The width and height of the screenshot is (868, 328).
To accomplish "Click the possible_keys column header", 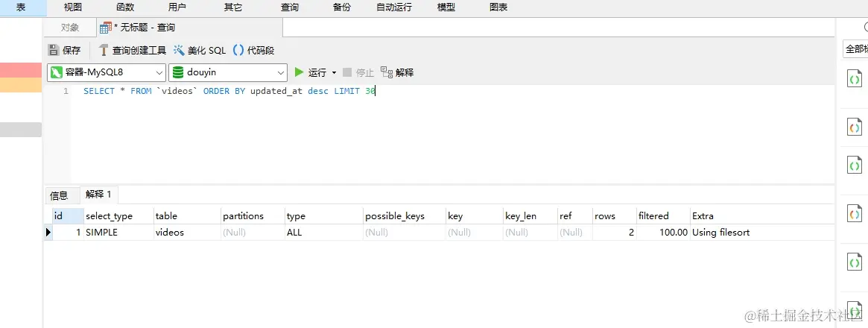I will pos(404,216).
